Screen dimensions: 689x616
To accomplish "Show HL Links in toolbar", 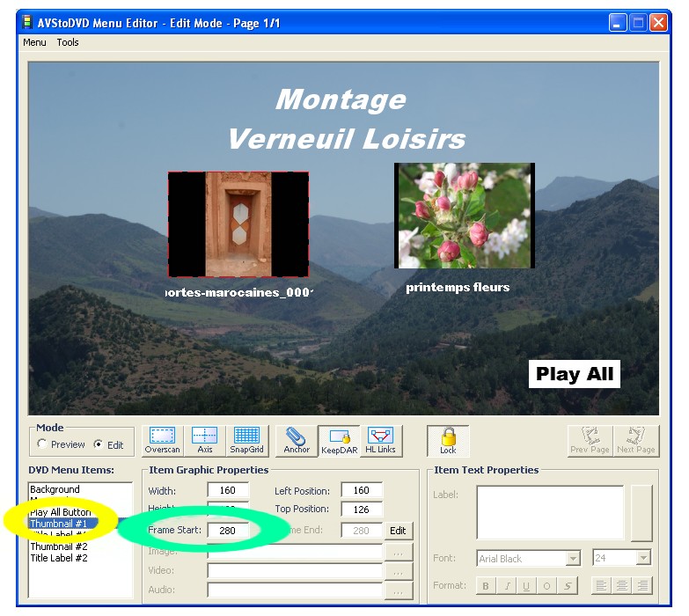I will pos(380,440).
